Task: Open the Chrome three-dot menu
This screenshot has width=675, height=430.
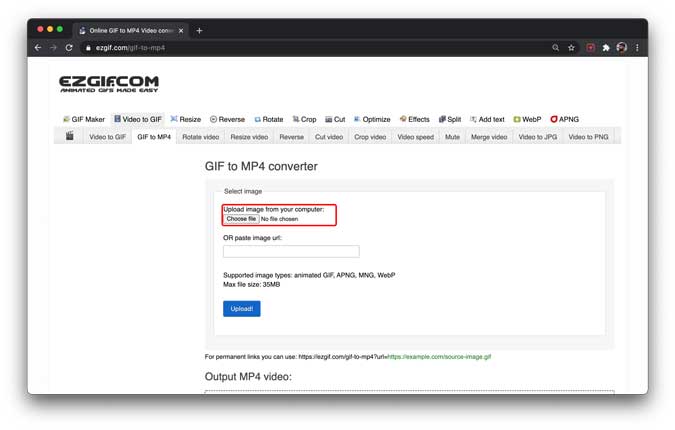Action: pos(637,48)
